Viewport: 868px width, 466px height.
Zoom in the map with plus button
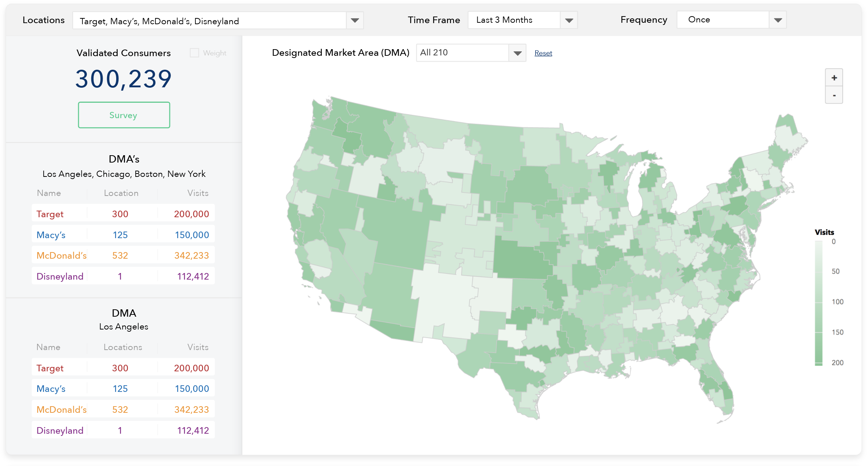(834, 78)
